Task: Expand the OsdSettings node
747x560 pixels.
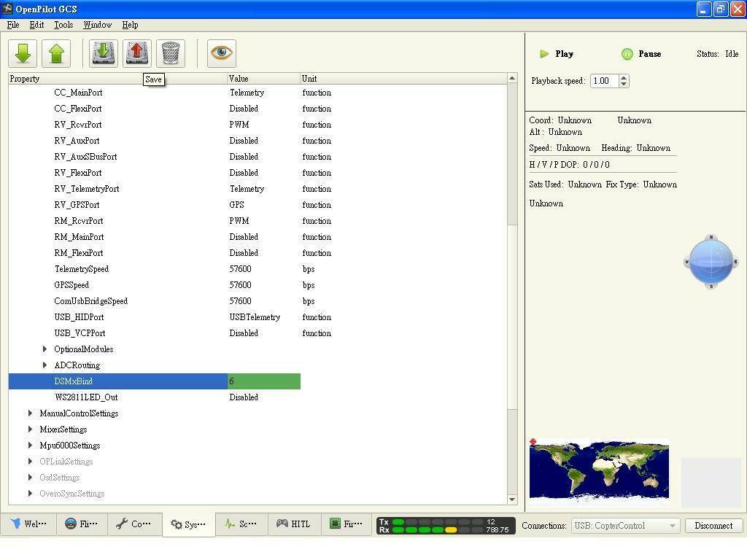Action: click(x=30, y=478)
